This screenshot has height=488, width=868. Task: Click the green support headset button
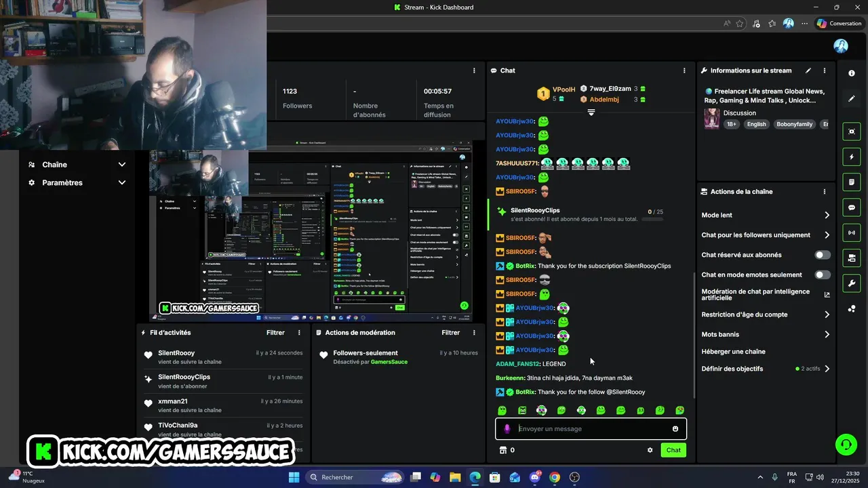[x=846, y=445]
